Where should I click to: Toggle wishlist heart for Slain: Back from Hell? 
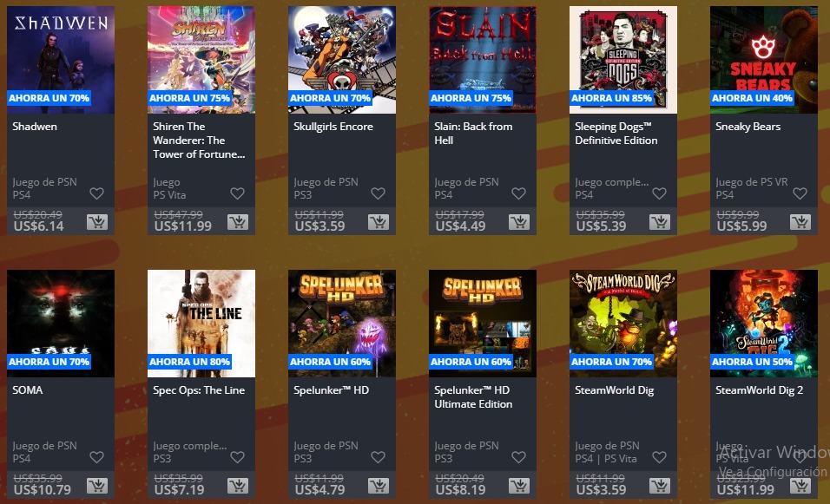519,193
